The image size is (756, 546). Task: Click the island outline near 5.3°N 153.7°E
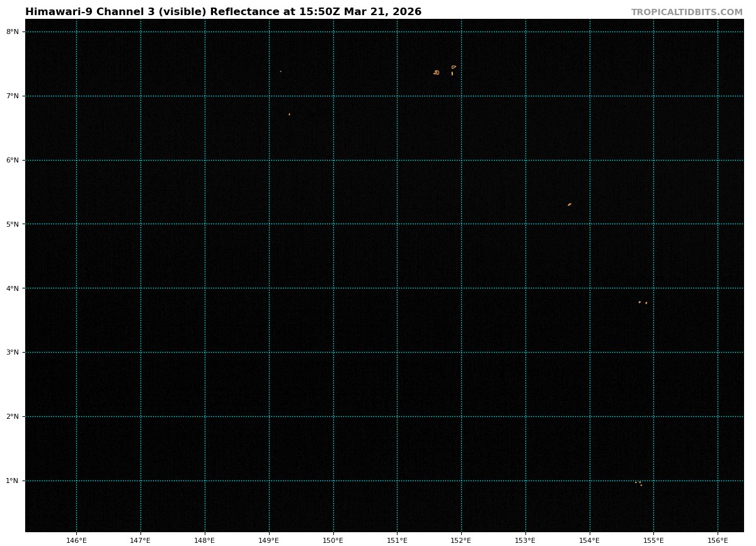(x=570, y=204)
